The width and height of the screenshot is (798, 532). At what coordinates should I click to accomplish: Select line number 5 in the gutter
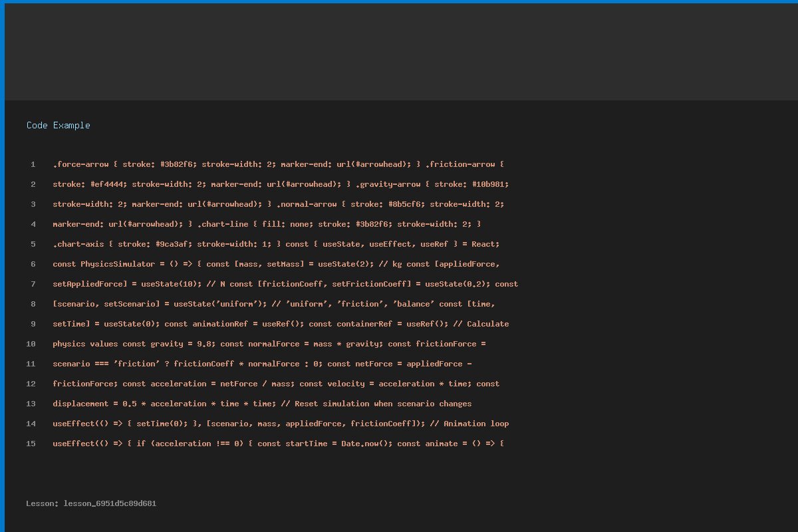(33, 244)
